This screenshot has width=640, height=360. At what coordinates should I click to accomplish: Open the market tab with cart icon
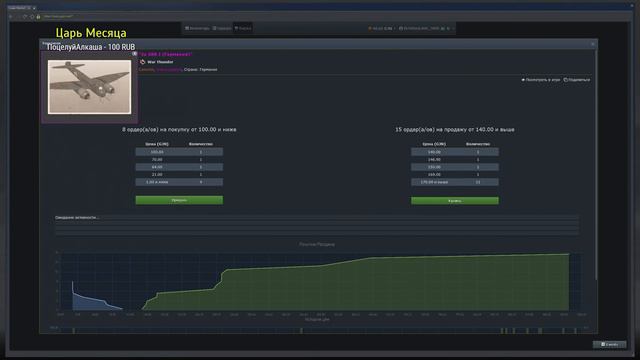coord(243,28)
